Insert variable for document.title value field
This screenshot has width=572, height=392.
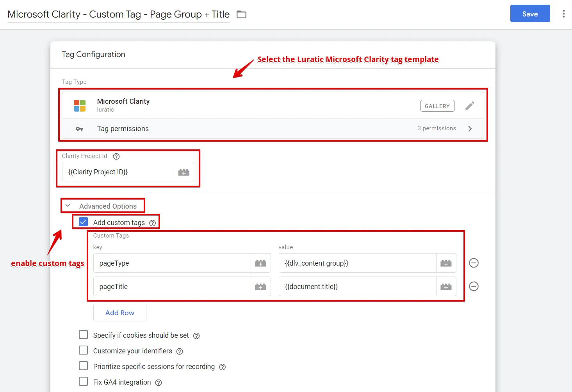[x=446, y=287]
